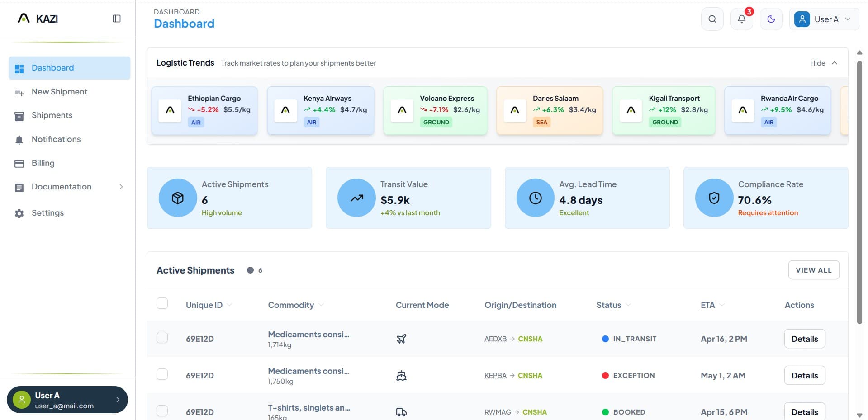This screenshot has width=868, height=420.
Task: Switch to the Dashboard section in sidebar
Action: 52,68
